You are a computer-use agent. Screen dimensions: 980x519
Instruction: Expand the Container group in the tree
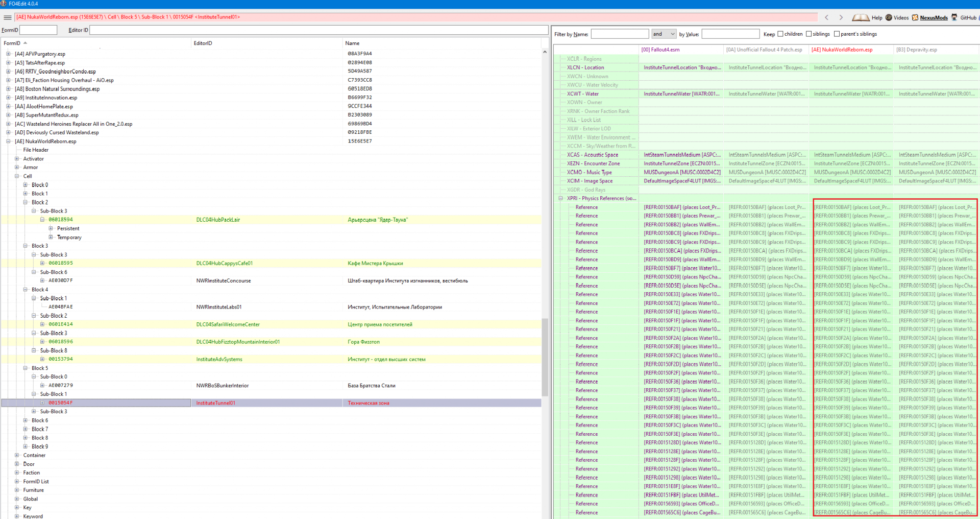[x=17, y=455]
